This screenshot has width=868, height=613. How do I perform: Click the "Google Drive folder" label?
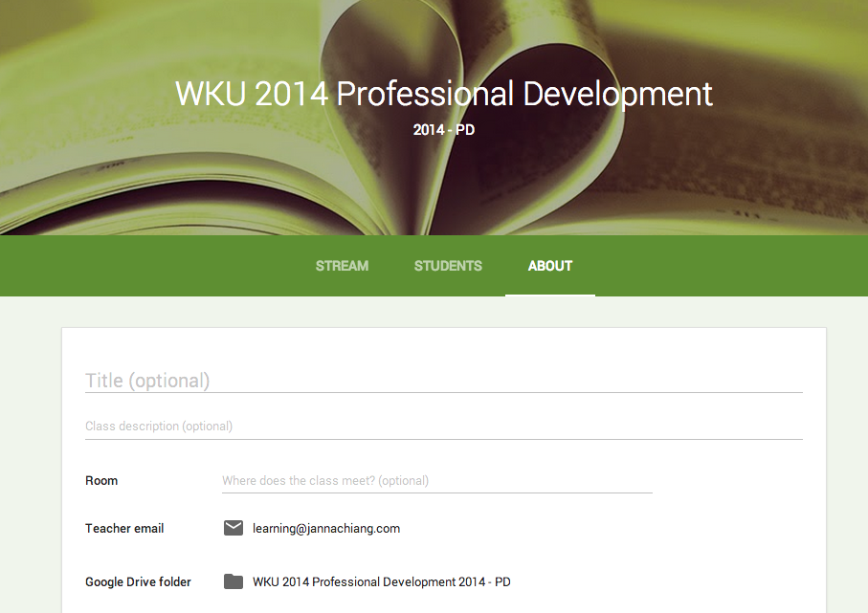point(138,581)
